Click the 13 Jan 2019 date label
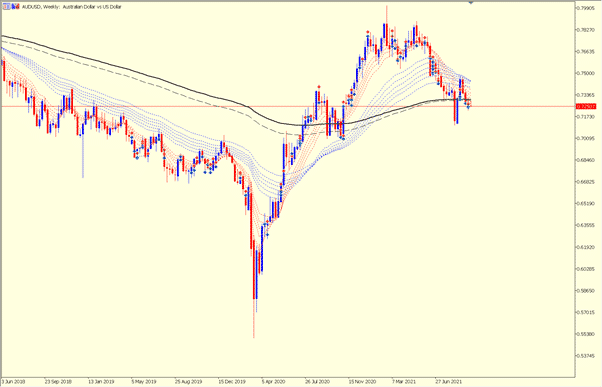 (101, 382)
